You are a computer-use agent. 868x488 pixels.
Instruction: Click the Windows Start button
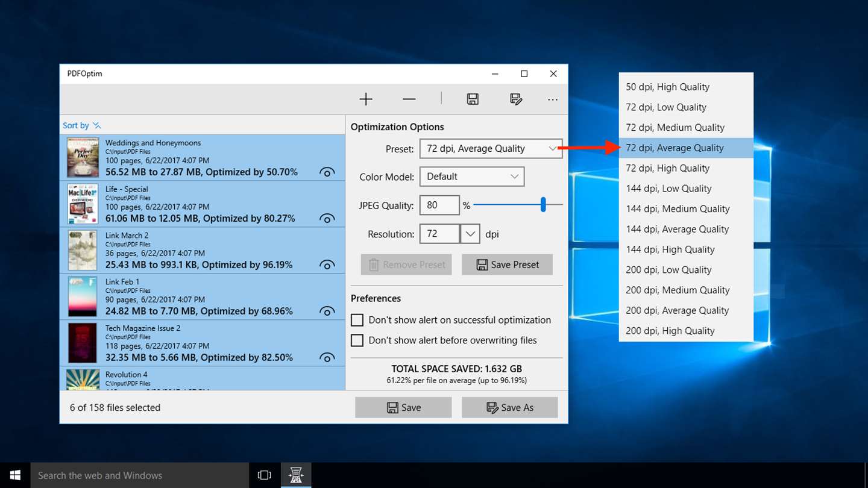click(15, 475)
